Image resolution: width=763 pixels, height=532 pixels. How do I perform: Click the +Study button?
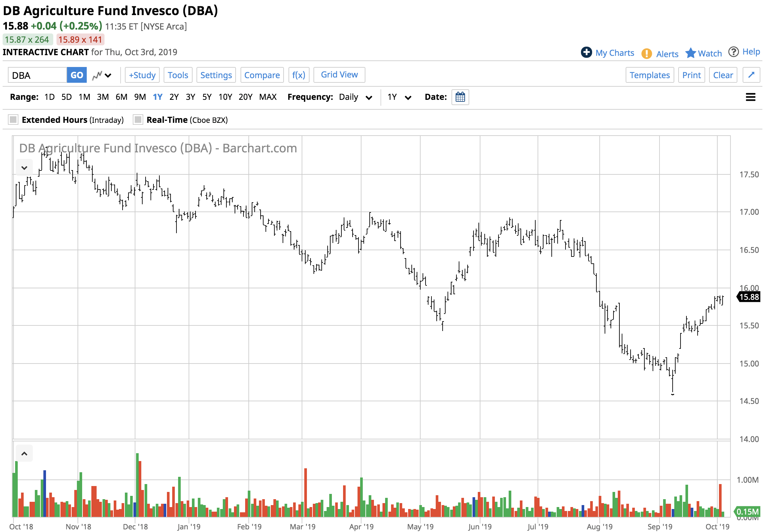tap(142, 75)
